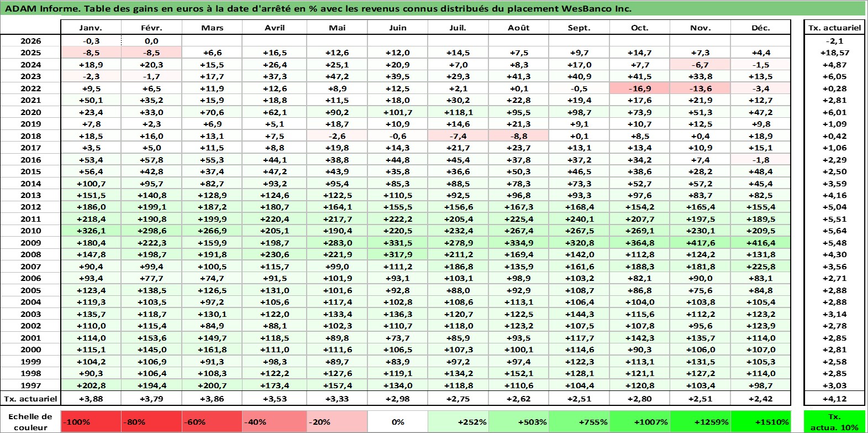The image size is (868, 433).
Task: Click the 2010 January value +326,1
Action: coord(91,231)
